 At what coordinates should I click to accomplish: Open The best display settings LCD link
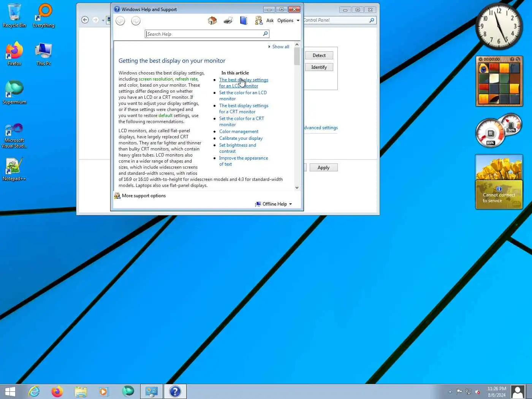click(x=244, y=83)
